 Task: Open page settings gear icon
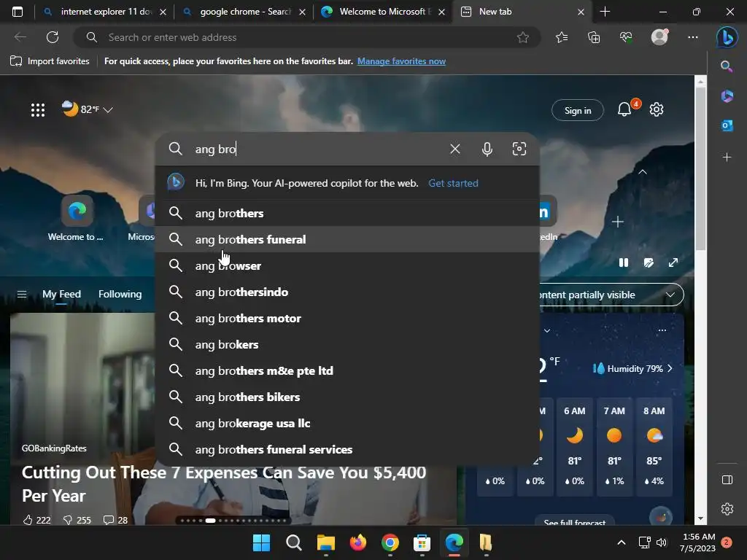pos(657,109)
